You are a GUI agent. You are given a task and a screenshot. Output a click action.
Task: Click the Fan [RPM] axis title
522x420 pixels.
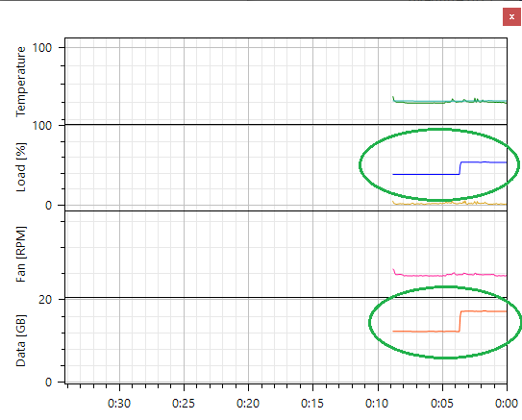[20, 255]
